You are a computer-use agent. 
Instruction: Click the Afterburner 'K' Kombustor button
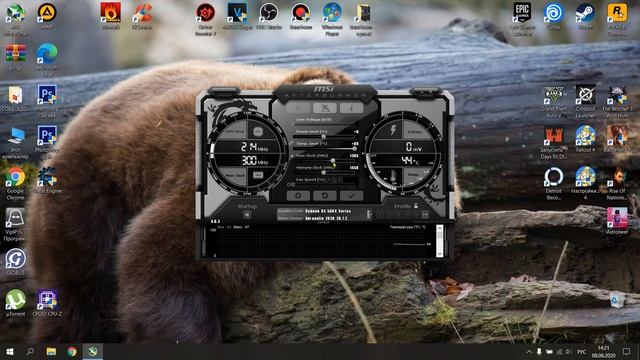(298, 108)
